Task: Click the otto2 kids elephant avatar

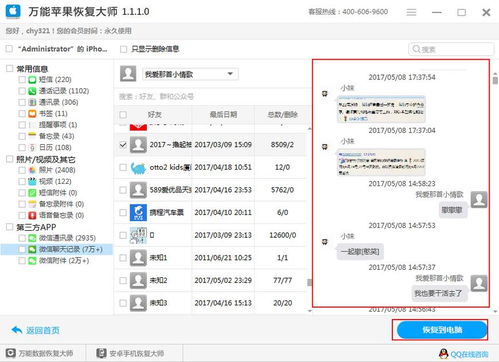Action: pos(138,167)
